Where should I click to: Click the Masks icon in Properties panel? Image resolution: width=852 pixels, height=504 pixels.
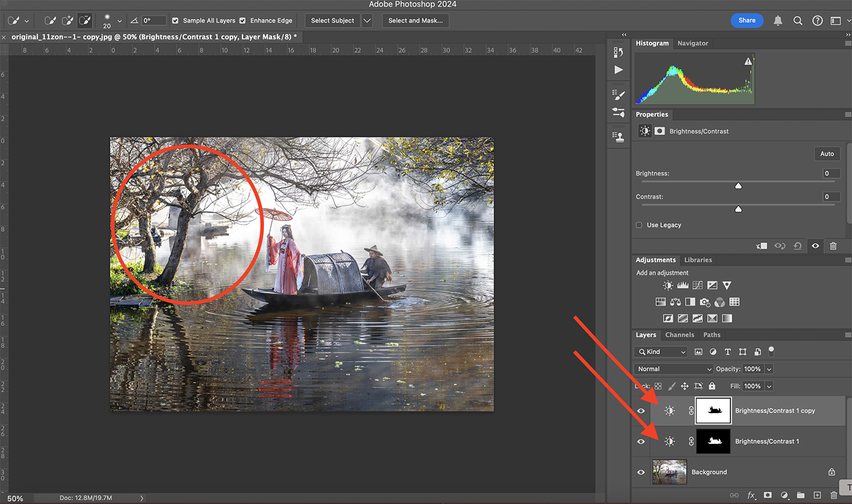click(659, 131)
